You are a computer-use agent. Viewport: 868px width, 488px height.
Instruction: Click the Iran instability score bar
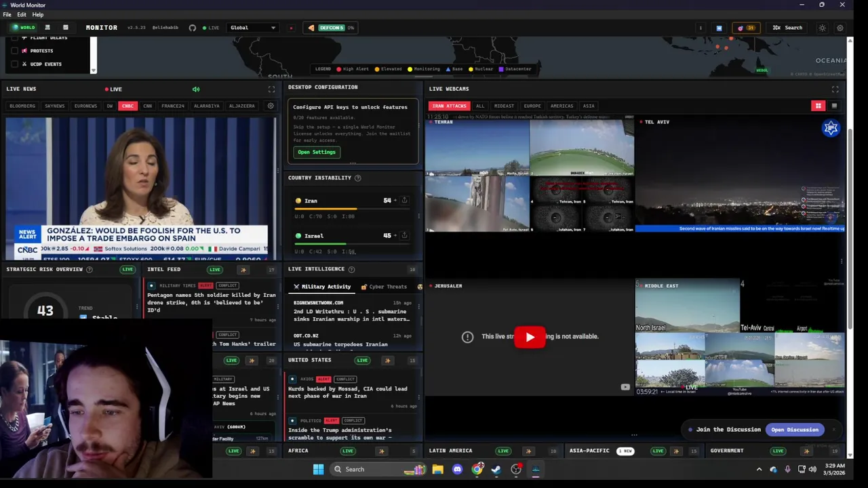pos(352,209)
